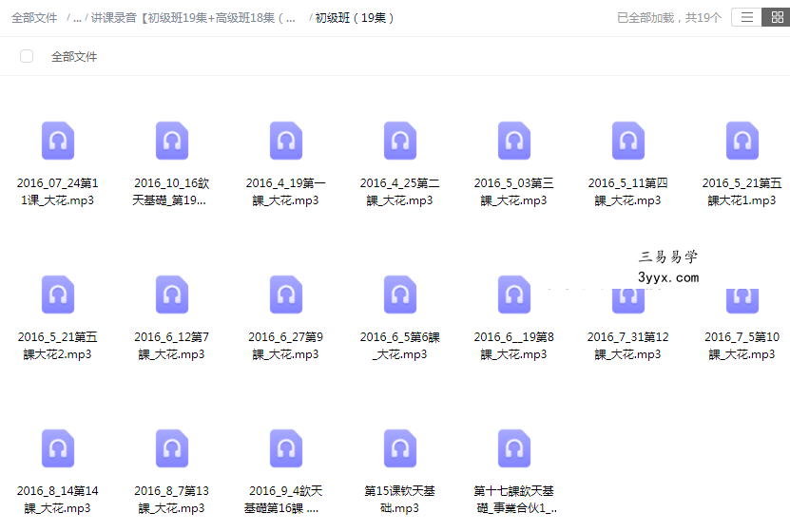
Task: Open audio icon 第十七課欽天基礎_事業合伙1
Action: pyautogui.click(x=514, y=449)
